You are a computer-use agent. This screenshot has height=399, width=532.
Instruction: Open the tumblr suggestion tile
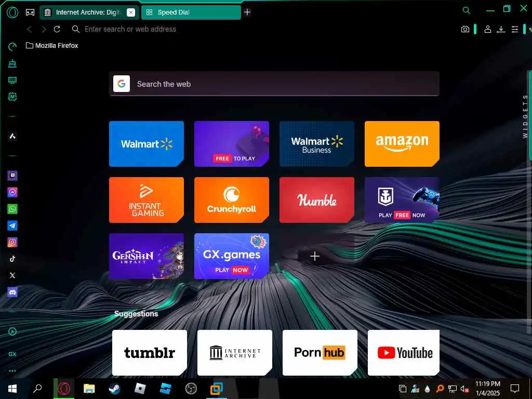click(x=150, y=353)
